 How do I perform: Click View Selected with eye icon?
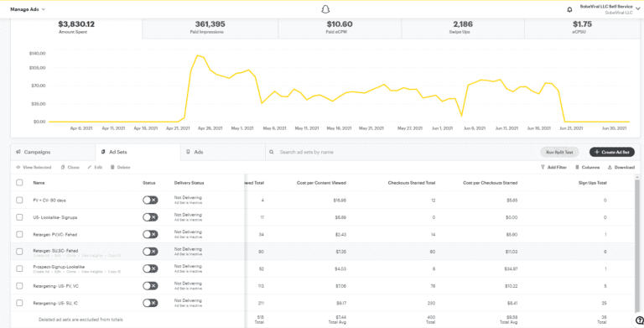click(x=34, y=167)
